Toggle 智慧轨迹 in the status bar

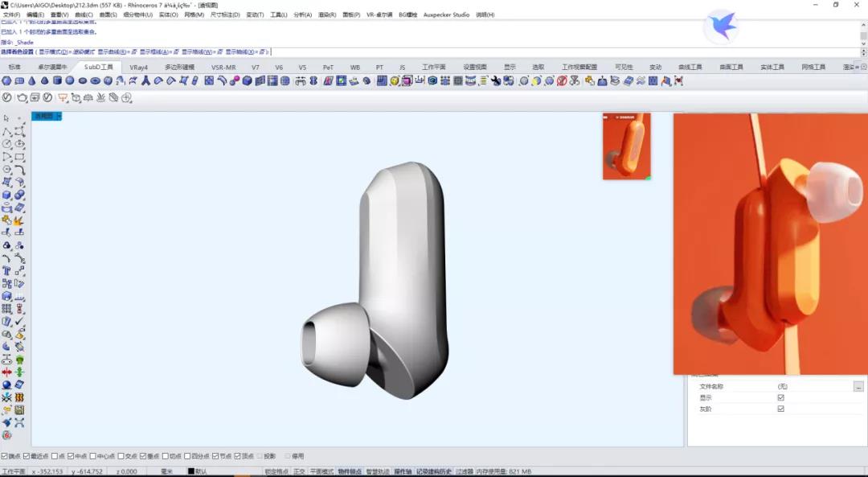378,471
